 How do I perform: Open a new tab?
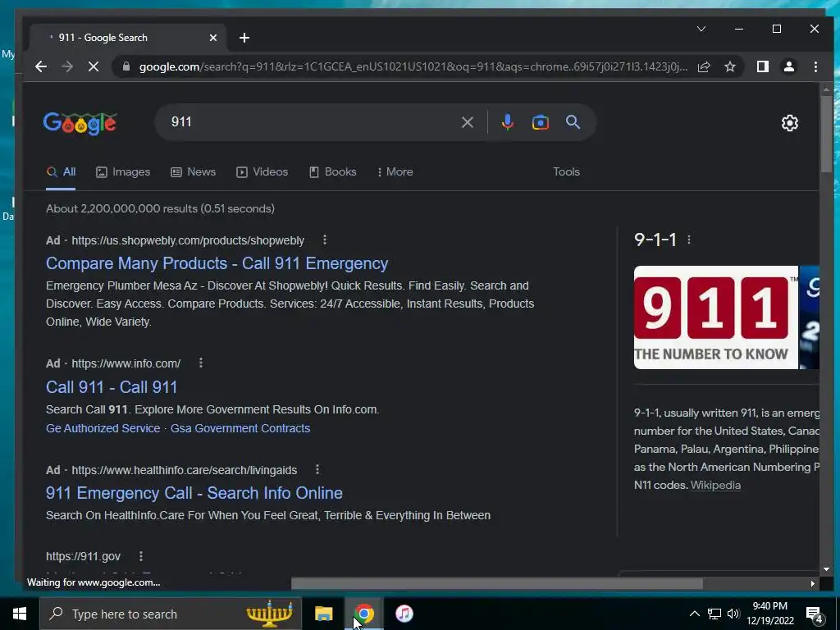pyautogui.click(x=244, y=38)
